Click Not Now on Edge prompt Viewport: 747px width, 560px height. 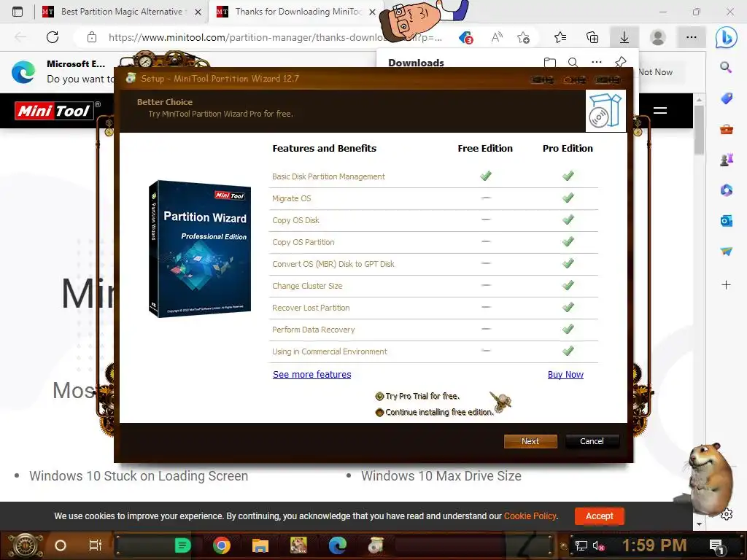(656, 72)
